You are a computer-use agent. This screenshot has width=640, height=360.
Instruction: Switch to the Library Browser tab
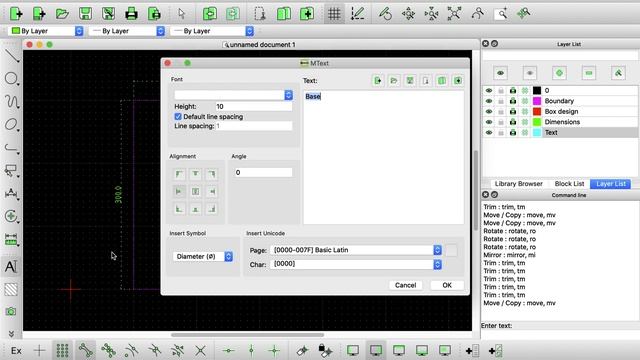point(518,184)
